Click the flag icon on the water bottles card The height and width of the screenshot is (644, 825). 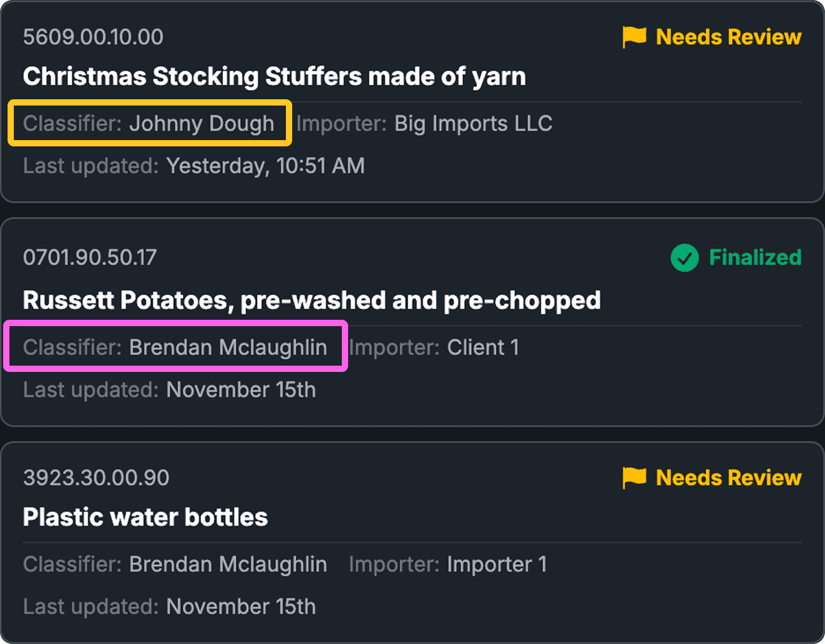[634, 478]
